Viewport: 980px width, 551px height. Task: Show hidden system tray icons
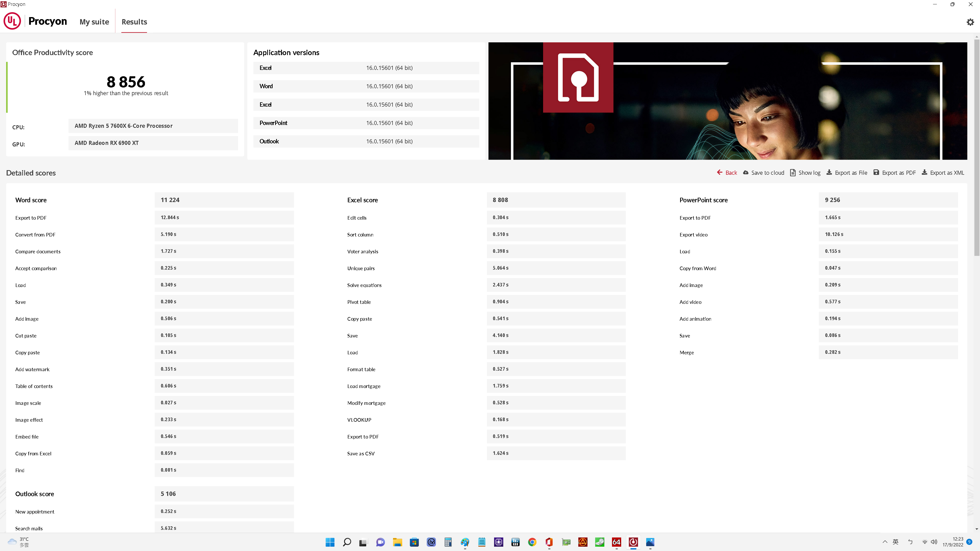point(885,542)
